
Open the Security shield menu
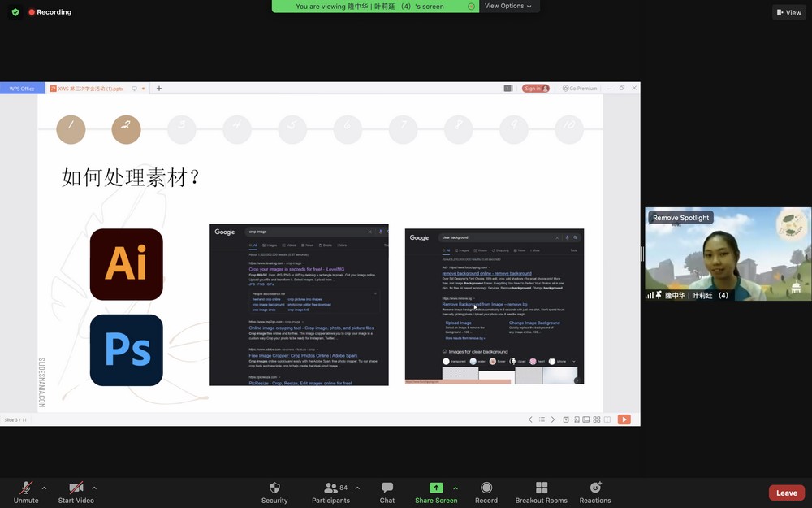274,493
